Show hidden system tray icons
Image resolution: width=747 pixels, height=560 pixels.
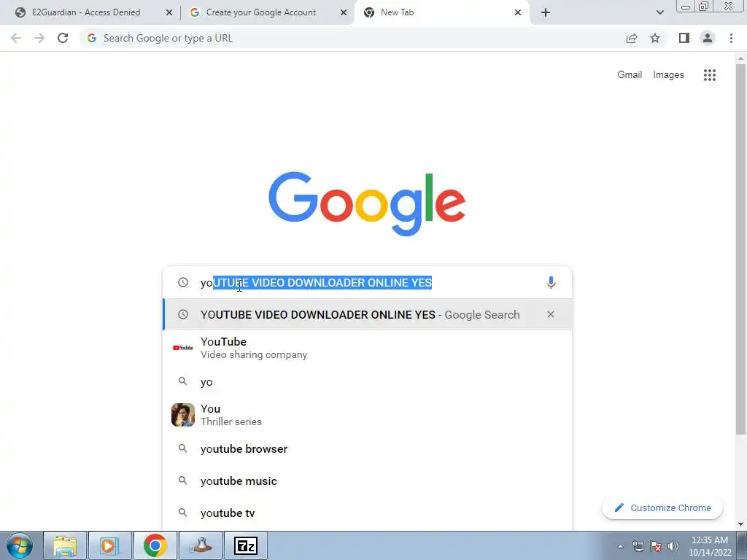620,546
